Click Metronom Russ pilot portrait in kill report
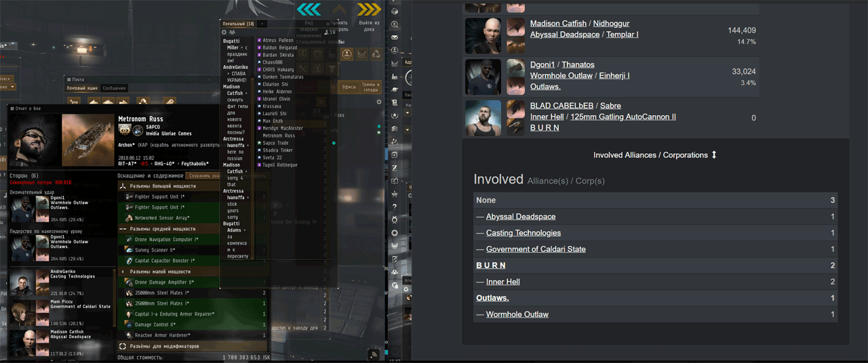Image resolution: width=868 pixels, height=363 pixels. [x=34, y=141]
